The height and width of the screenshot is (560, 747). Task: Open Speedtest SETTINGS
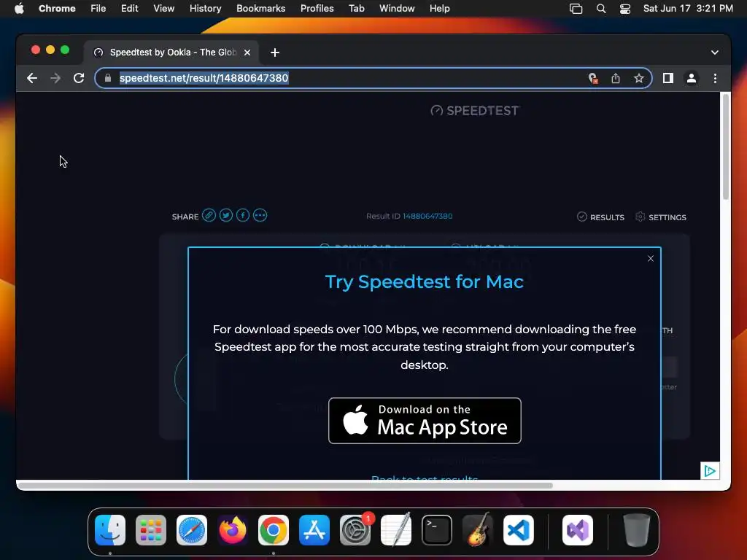coord(661,217)
